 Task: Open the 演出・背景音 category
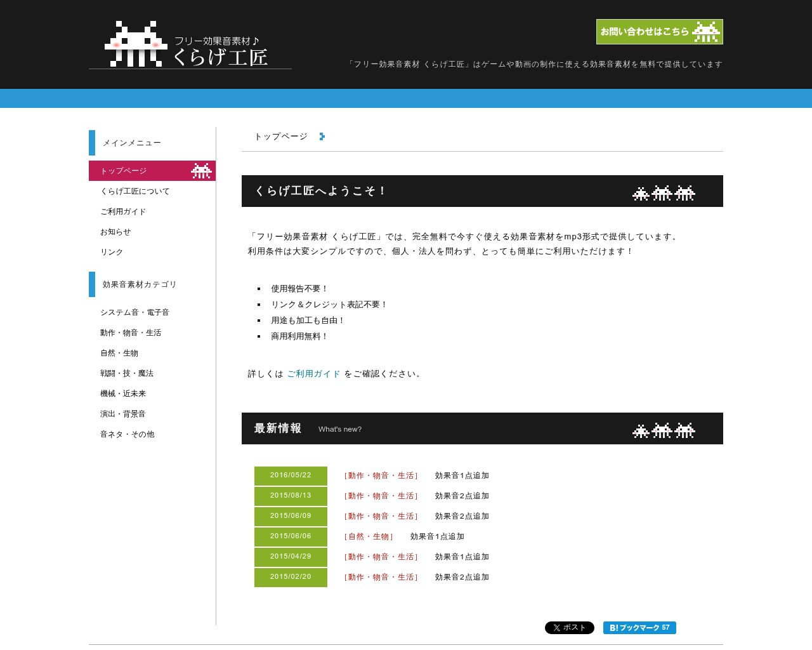(x=123, y=414)
